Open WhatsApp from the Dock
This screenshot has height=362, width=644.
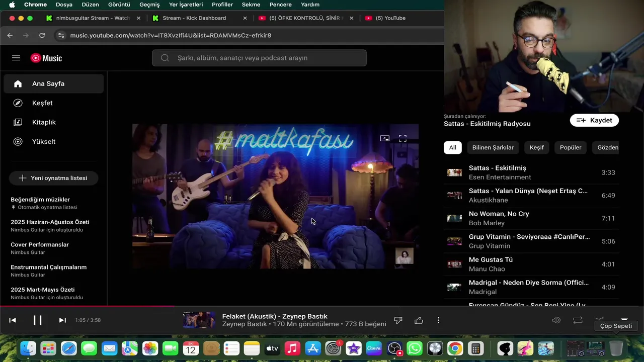click(415, 348)
